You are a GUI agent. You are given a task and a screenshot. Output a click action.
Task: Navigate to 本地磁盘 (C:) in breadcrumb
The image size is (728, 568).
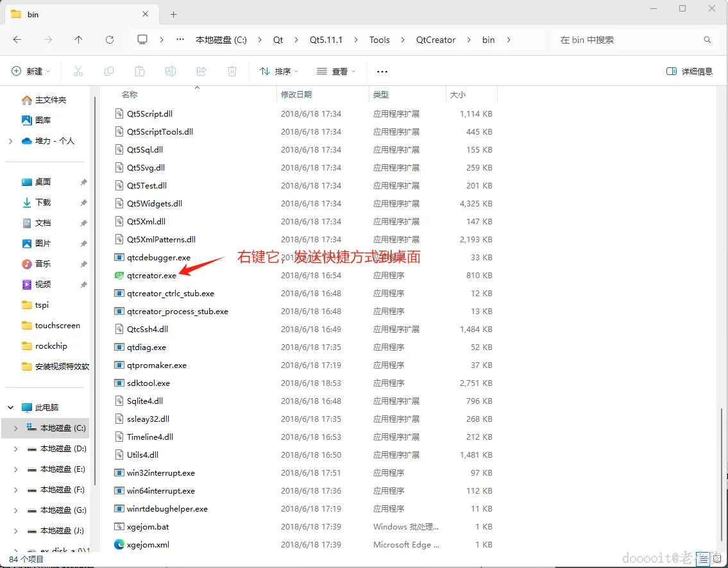(221, 40)
